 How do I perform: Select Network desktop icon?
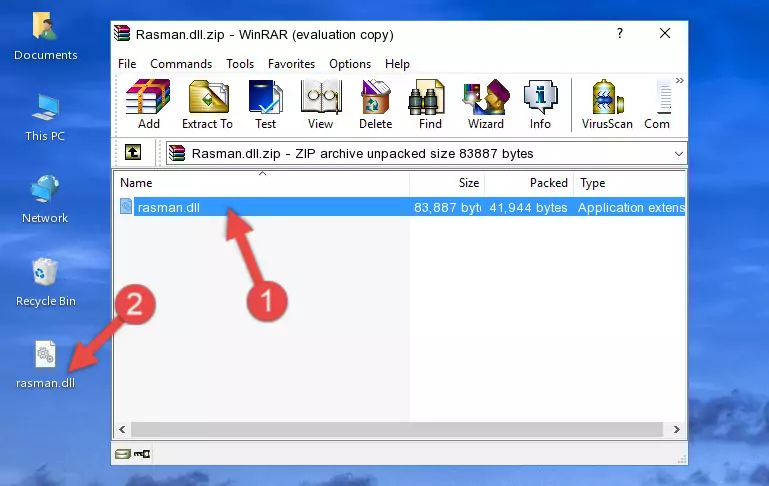coord(45,200)
